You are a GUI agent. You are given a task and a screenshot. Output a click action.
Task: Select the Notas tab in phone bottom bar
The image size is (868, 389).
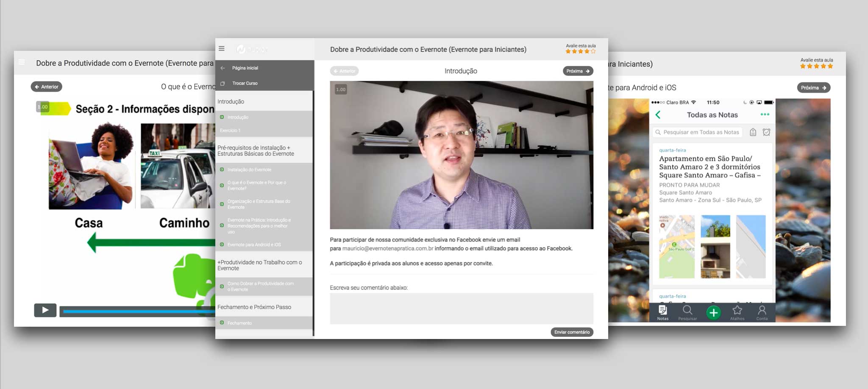[662, 313]
